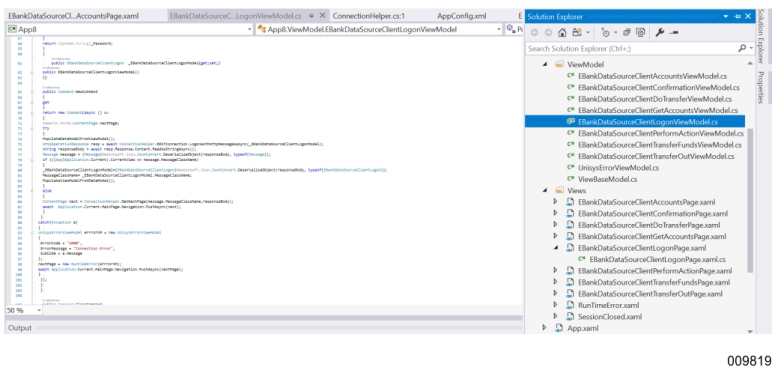
Task: Open the Pending Changes Filter dropdown arrow
Action: tap(616, 33)
